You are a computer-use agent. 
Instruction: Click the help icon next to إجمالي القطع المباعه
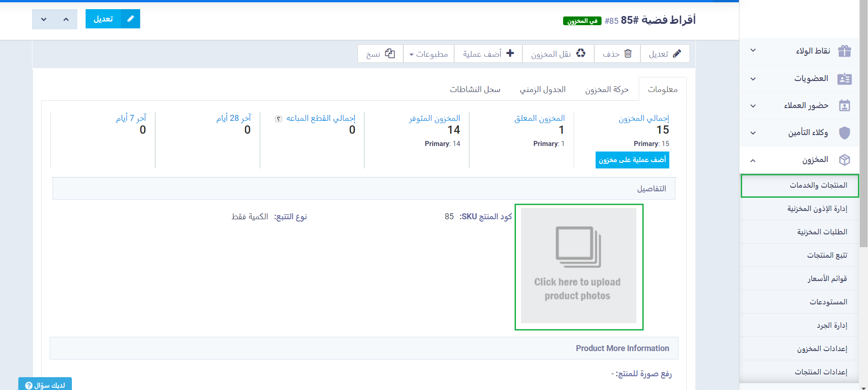tap(278, 119)
